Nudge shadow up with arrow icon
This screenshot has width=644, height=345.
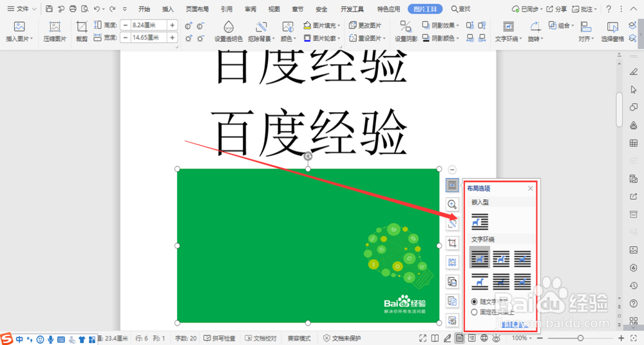tap(470, 26)
